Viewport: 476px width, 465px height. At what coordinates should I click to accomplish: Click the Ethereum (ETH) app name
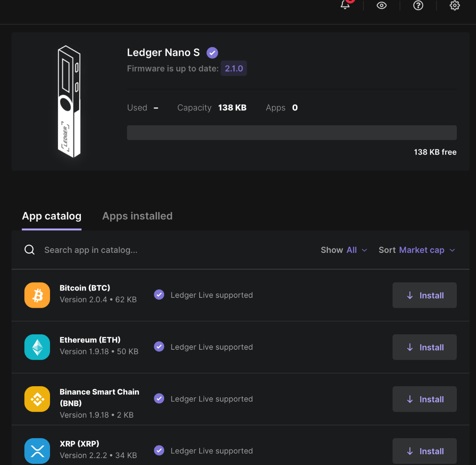click(90, 340)
